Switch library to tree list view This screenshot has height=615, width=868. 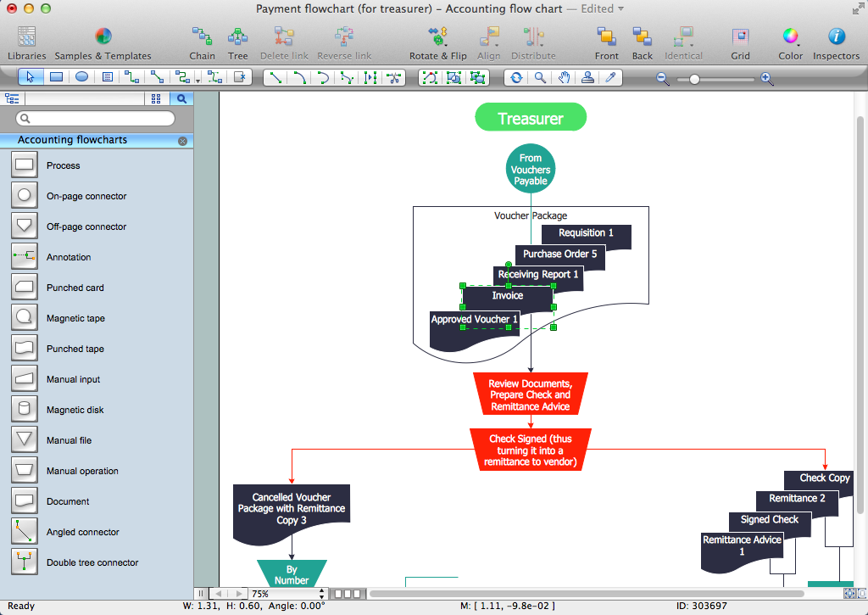pyautogui.click(x=12, y=98)
